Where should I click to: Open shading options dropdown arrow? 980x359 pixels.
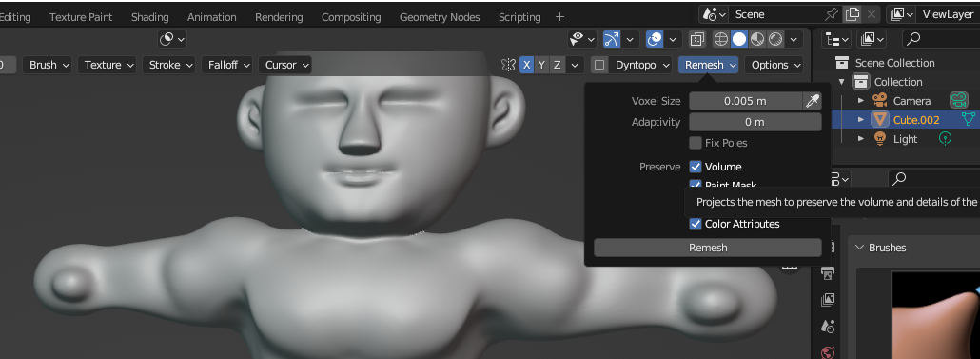pyautogui.click(x=794, y=39)
